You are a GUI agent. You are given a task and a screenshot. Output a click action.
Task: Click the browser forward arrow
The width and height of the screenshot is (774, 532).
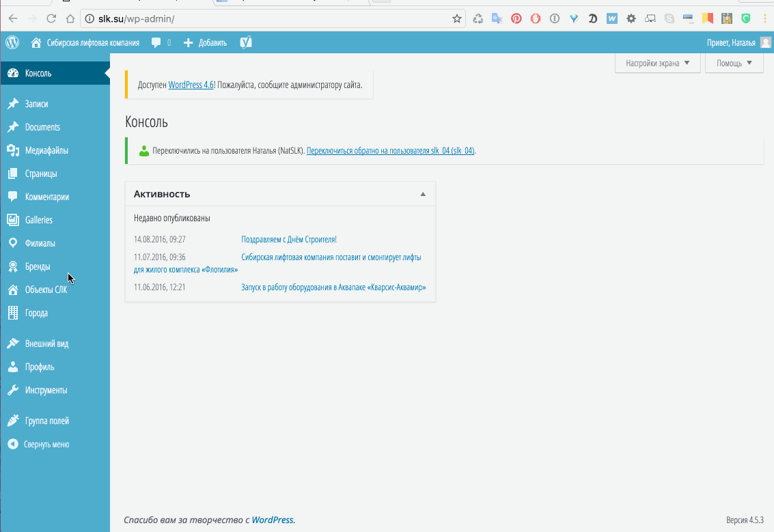[x=32, y=18]
